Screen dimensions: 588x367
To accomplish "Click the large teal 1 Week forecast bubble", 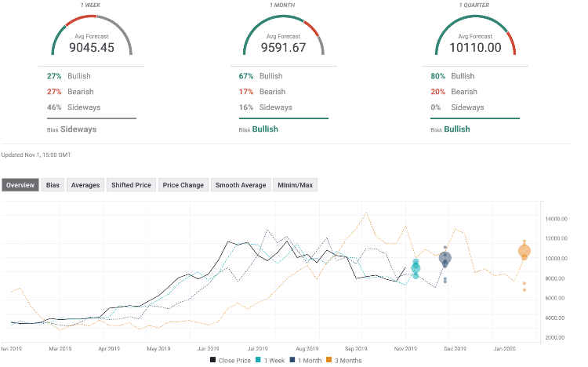I will click(x=416, y=268).
